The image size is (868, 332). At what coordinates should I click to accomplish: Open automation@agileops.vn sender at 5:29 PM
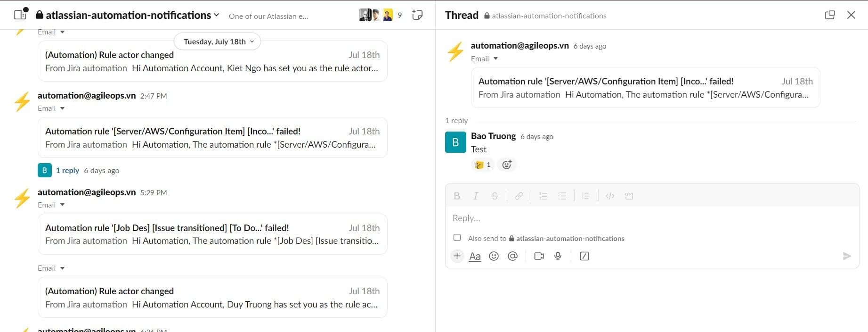tap(87, 192)
